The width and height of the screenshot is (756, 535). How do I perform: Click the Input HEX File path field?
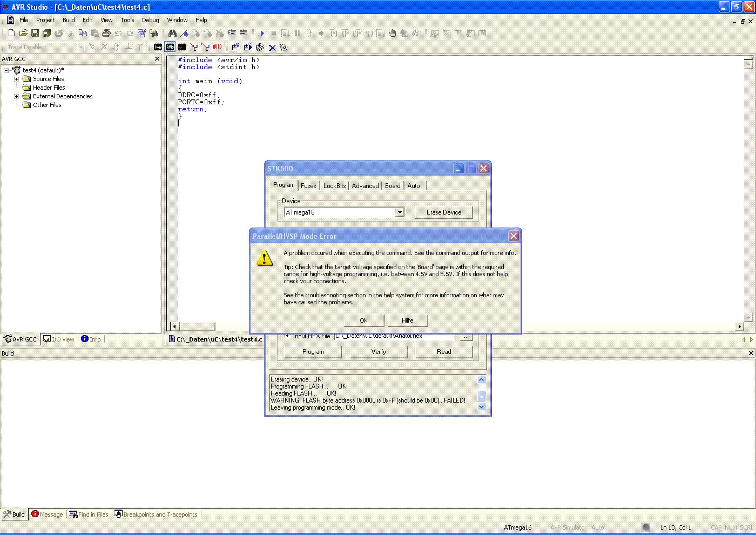(x=395, y=337)
